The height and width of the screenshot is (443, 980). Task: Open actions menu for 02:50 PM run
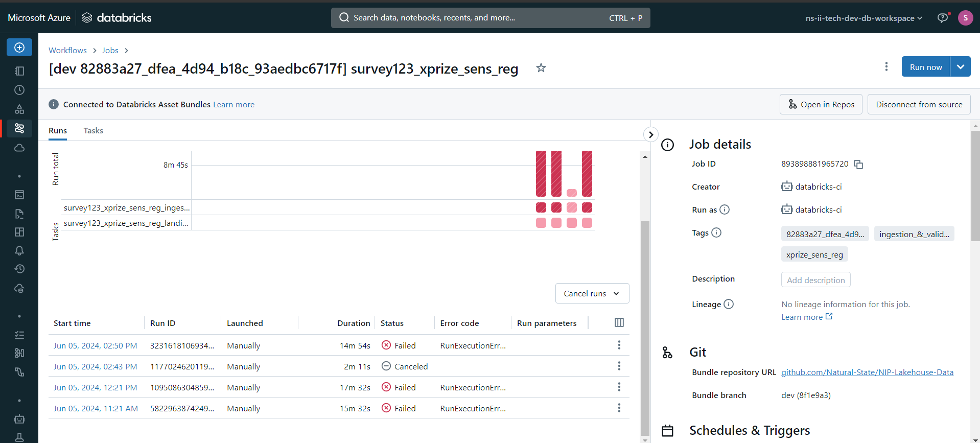coord(619,345)
